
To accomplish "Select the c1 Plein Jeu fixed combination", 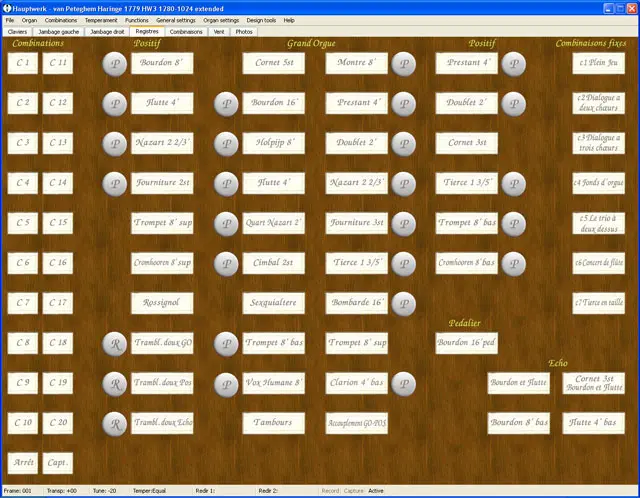I will click(598, 63).
